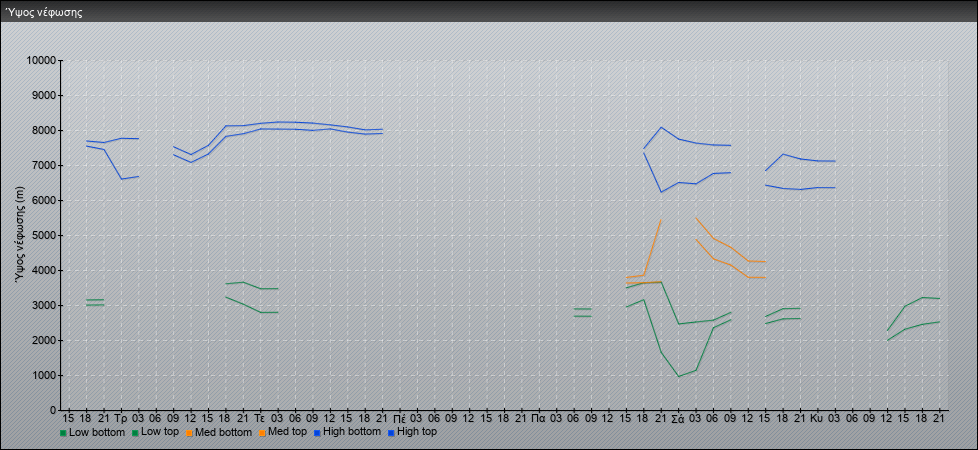Click the 1000 value on y-axis

point(44,375)
